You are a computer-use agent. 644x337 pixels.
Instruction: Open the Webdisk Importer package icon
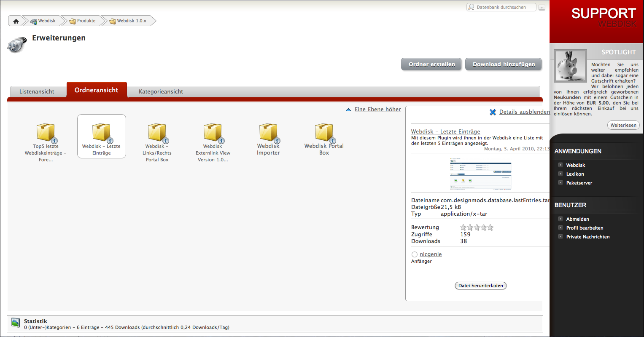[268, 133]
